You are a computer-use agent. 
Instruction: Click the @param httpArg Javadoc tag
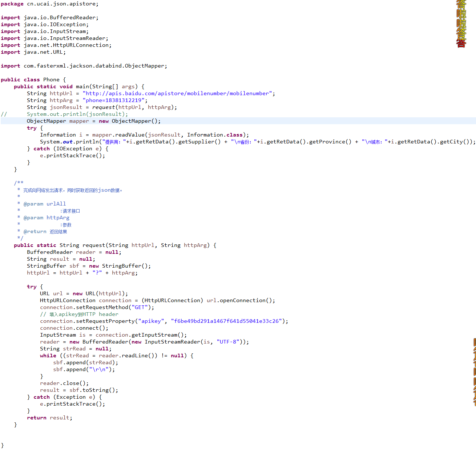point(46,218)
